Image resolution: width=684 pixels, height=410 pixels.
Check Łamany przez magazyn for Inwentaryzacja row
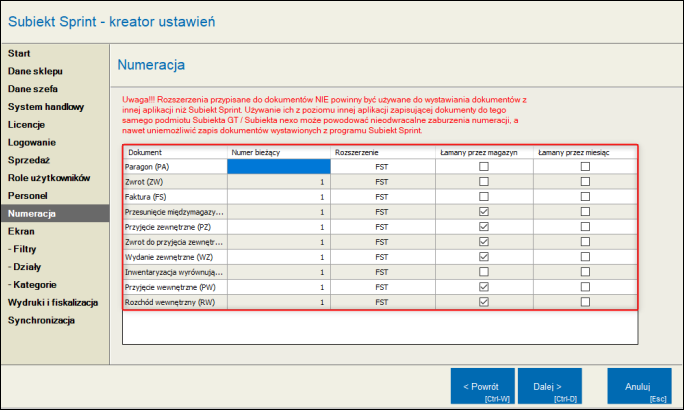pos(484,272)
